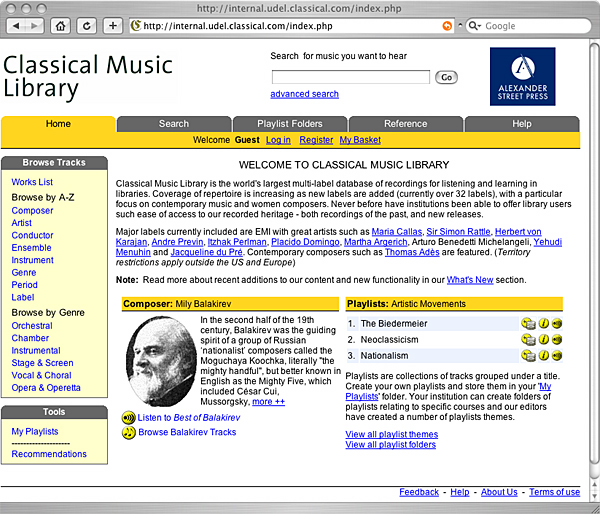Click the browser Forward arrow button
The height and width of the screenshot is (514, 600).
[34, 26]
